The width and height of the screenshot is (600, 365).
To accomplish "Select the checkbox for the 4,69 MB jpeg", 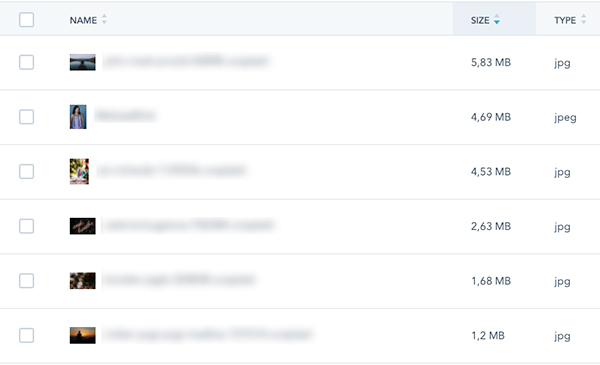I will pyautogui.click(x=26, y=117).
